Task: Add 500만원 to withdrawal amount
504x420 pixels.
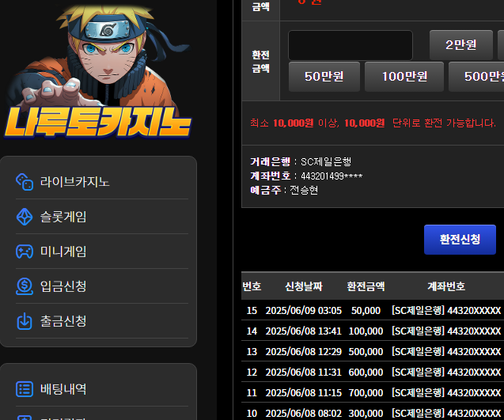Action: click(477, 77)
